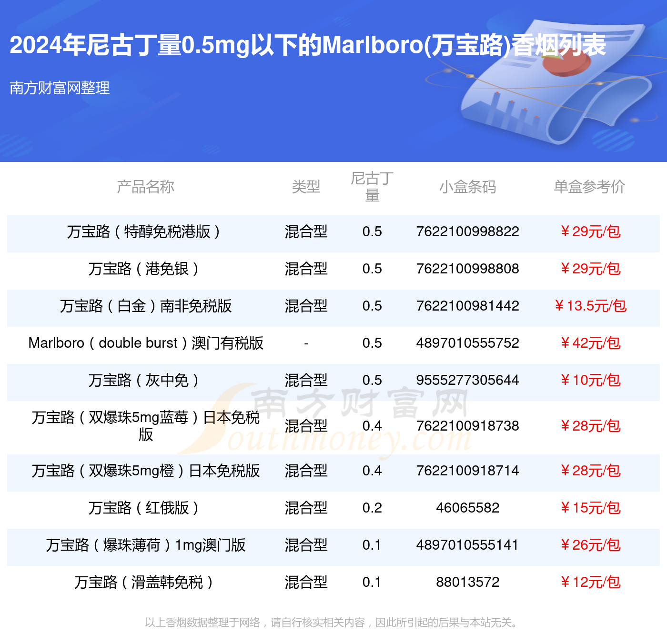Click price ￥28元/包 for 双爆珠5mg橙
The width and height of the screenshot is (667, 644).
(590, 471)
